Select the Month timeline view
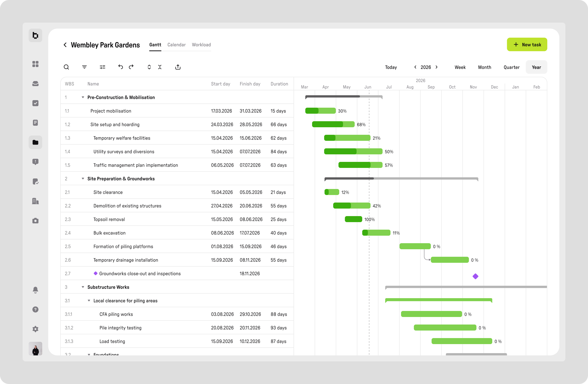Screen dimensions: 588x384 (x=484, y=67)
